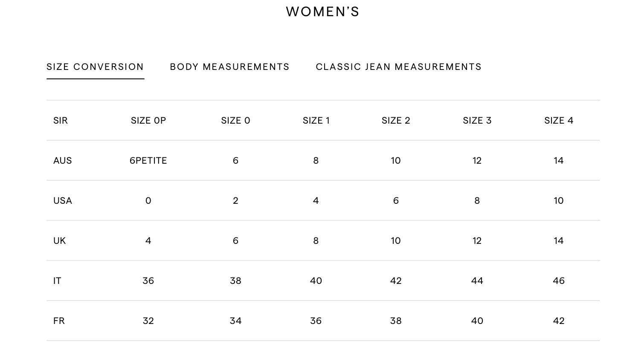This screenshot has height=347, width=644.
Task: Click the Women's heading
Action: click(322, 12)
